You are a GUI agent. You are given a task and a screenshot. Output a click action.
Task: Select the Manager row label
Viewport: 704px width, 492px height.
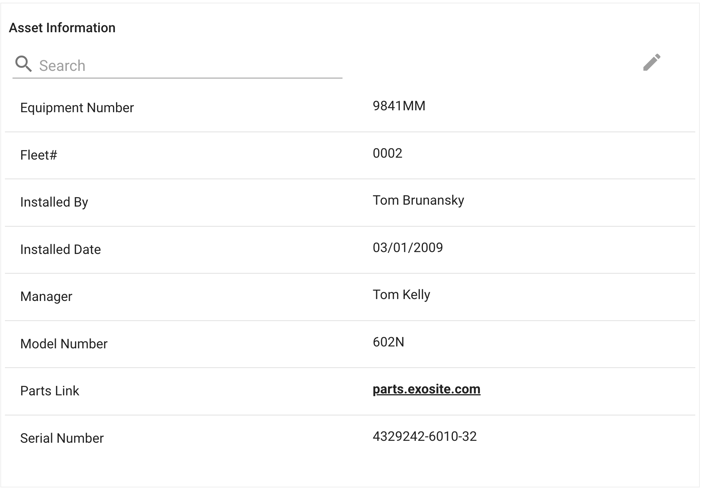pyautogui.click(x=46, y=296)
